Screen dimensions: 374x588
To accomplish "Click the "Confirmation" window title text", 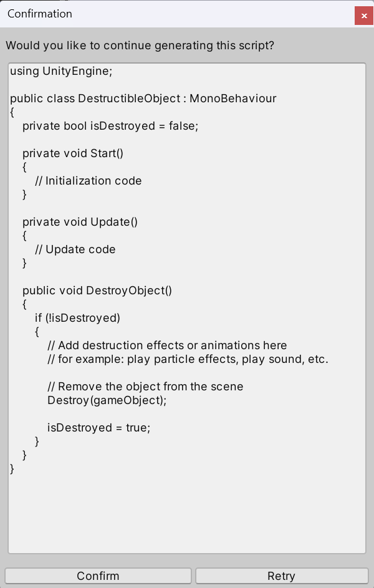I will coord(40,14).
